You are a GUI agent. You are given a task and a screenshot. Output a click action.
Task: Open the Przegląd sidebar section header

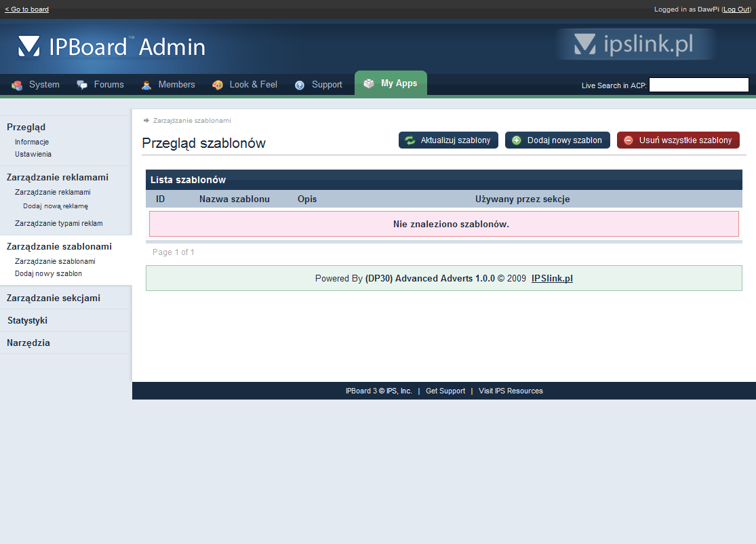pyautogui.click(x=26, y=127)
